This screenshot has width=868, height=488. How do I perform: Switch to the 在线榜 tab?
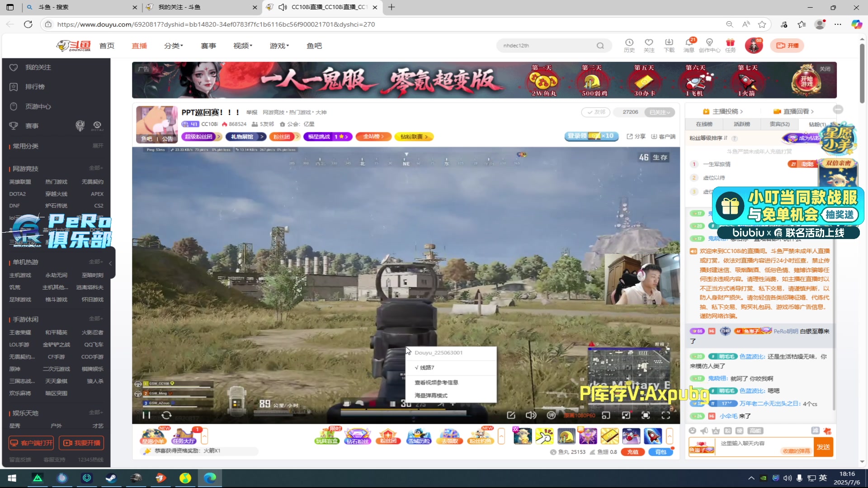tap(704, 124)
